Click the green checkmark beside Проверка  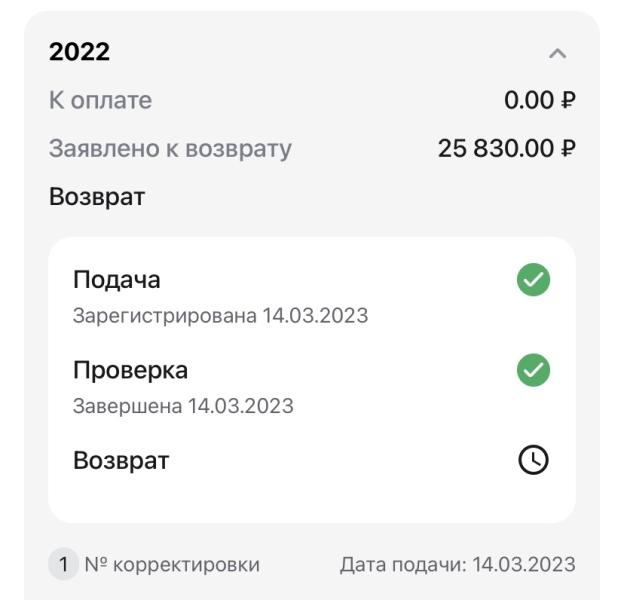coord(533,371)
